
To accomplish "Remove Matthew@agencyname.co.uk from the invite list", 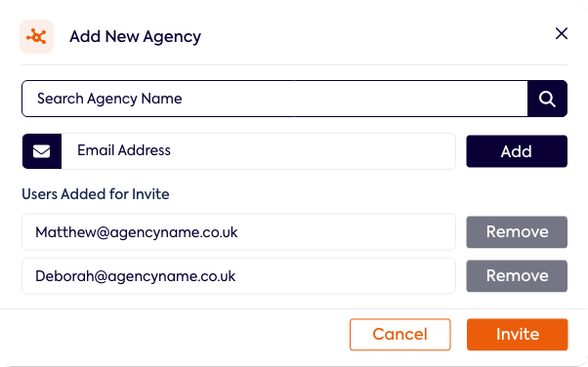I will point(517,232).
